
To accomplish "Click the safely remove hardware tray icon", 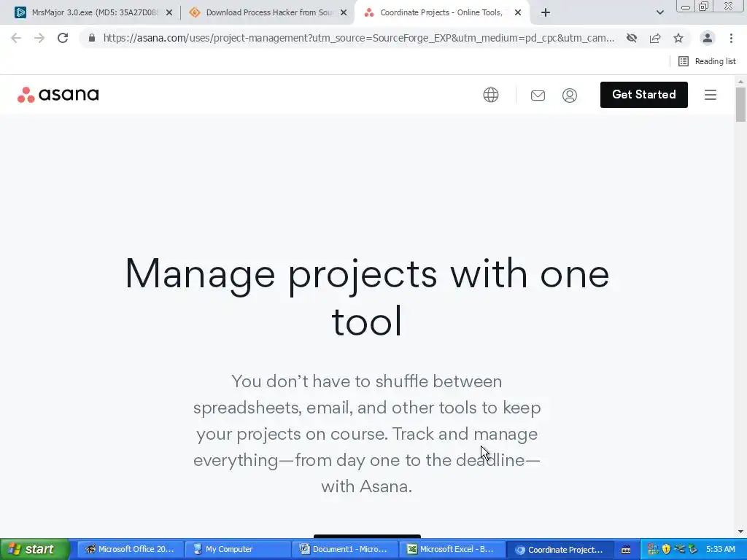I will pos(693,550).
